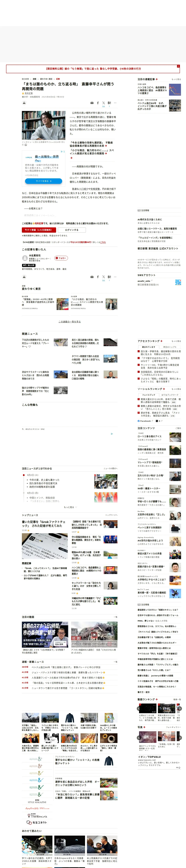
Task: Open トップページへ link beside トップニュース
Action: [x=111, y=515]
